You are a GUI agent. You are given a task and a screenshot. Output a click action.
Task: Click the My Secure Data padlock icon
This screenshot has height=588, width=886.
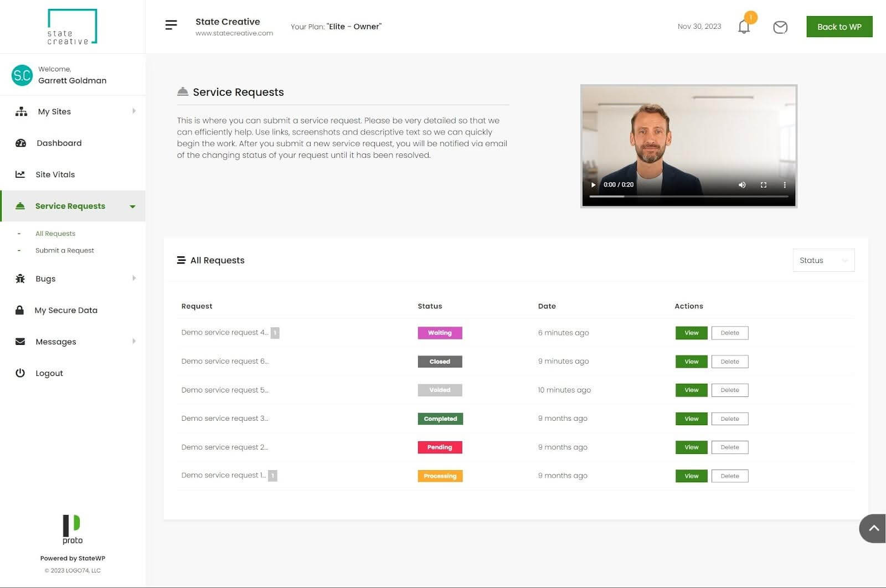[x=20, y=310]
